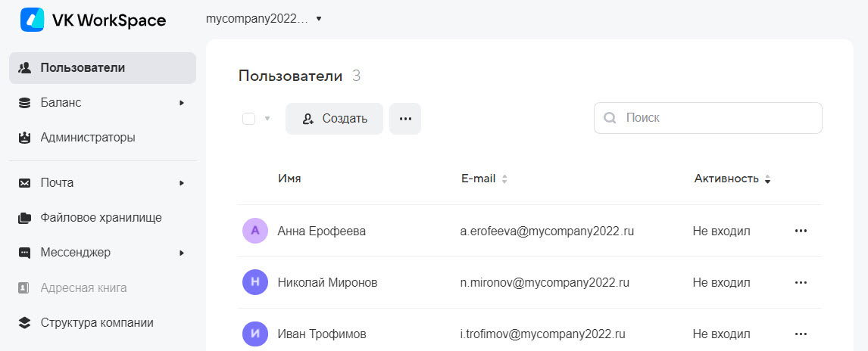Viewport: 868px width, 351px height.
Task: Click the VK WorkSpace logo icon
Action: 32,20
